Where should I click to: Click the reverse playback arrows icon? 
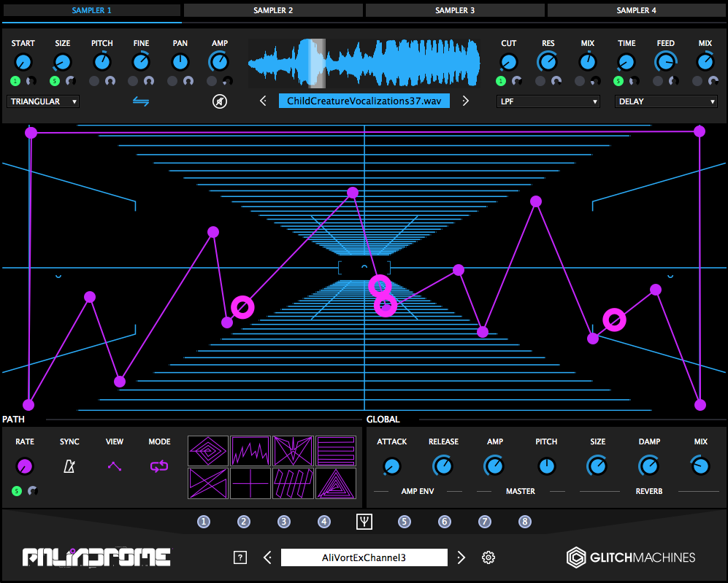pos(141,101)
